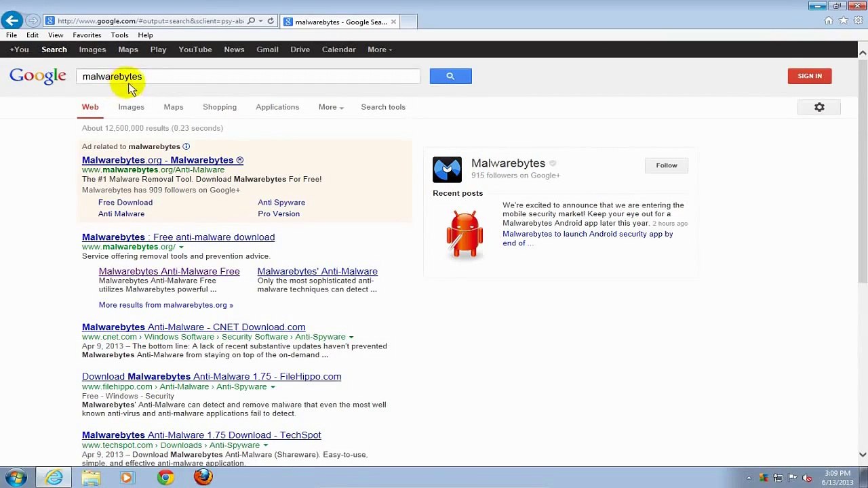Open the Windows Start button

click(x=16, y=477)
